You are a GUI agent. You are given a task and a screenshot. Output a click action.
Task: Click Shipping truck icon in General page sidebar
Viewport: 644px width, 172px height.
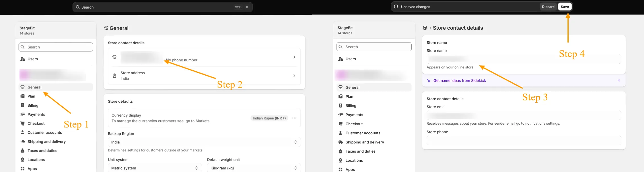coord(22,141)
